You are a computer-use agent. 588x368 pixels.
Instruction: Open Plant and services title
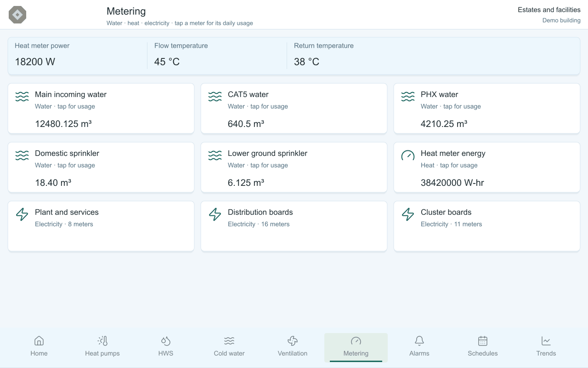click(67, 212)
